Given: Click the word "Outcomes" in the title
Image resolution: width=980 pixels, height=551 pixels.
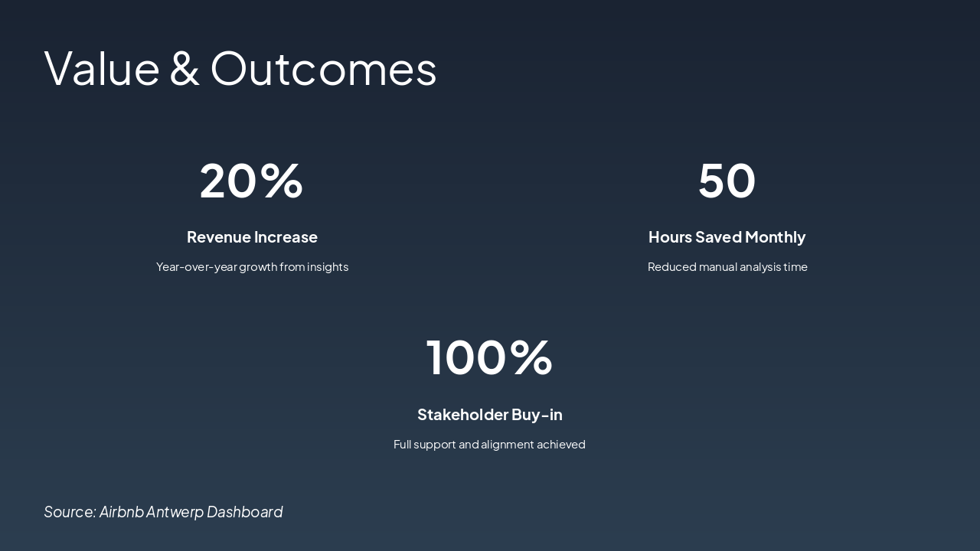Looking at the screenshot, I should [323, 68].
